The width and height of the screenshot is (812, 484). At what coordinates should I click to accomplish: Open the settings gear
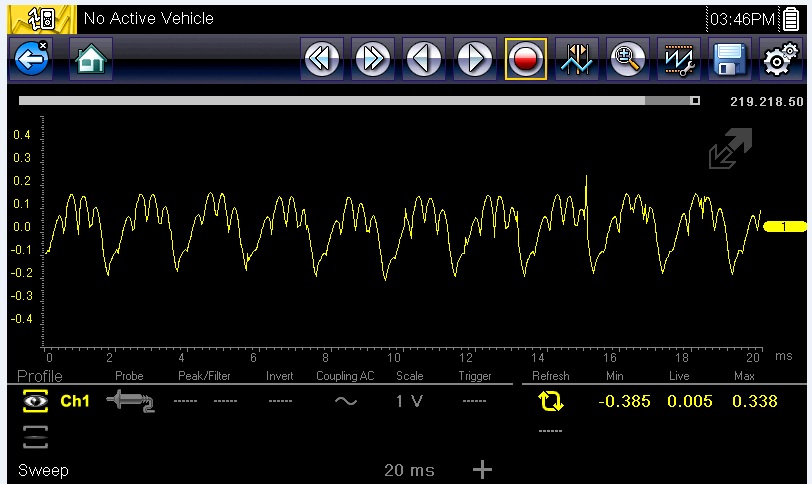click(780, 60)
